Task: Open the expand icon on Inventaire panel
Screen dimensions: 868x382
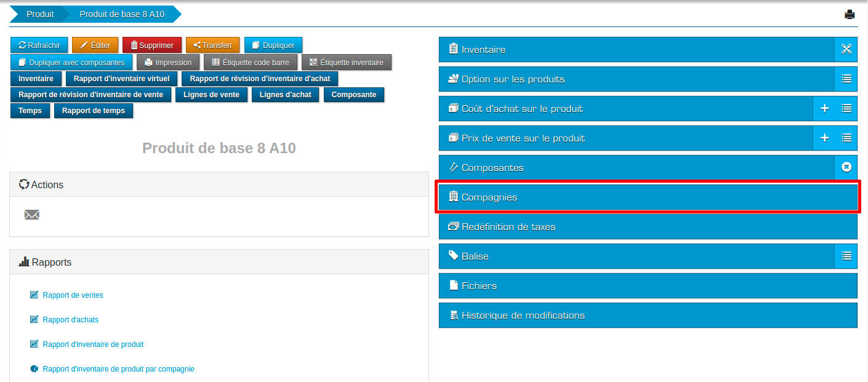Action: click(x=846, y=49)
